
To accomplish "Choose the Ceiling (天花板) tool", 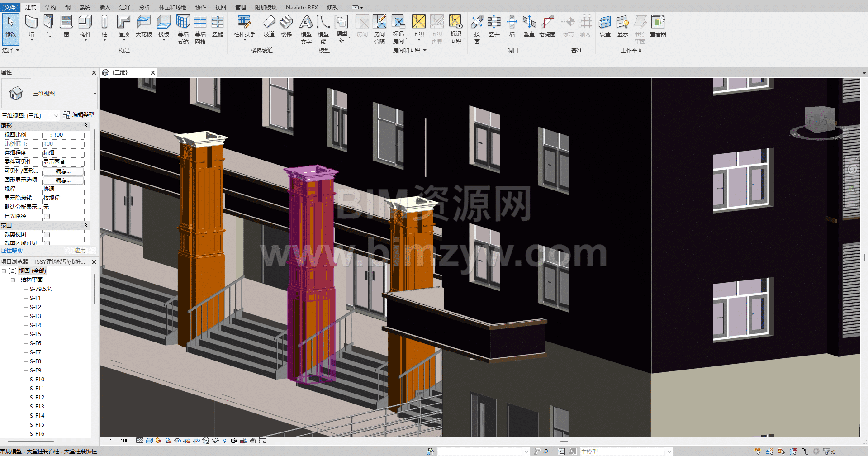I will click(x=143, y=26).
